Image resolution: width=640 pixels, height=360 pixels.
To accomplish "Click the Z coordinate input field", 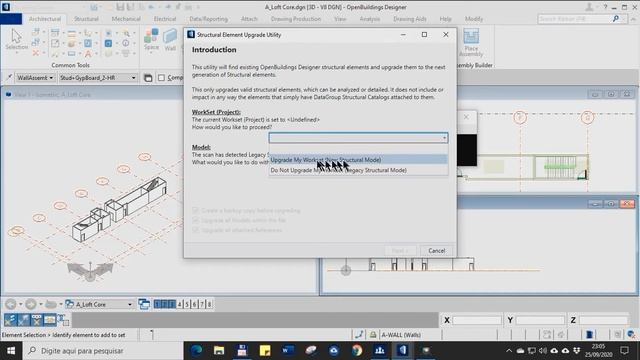I will (604, 320).
